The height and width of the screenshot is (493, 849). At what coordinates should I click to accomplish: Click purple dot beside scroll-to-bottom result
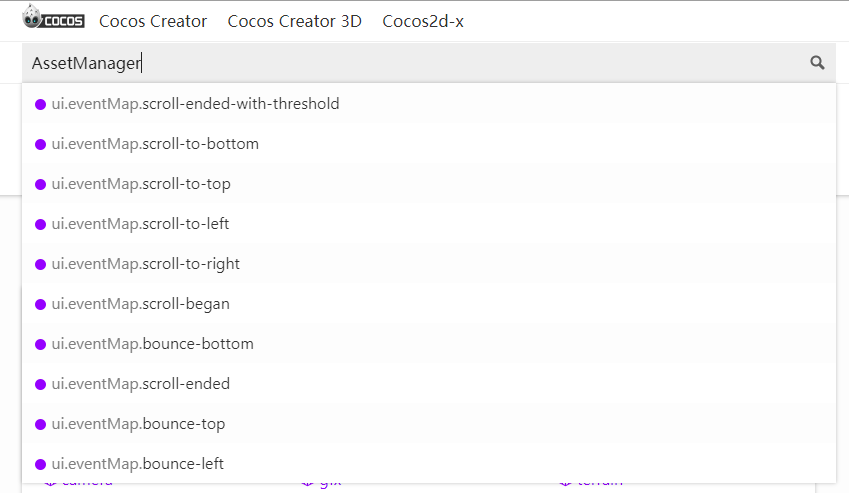pos(41,144)
